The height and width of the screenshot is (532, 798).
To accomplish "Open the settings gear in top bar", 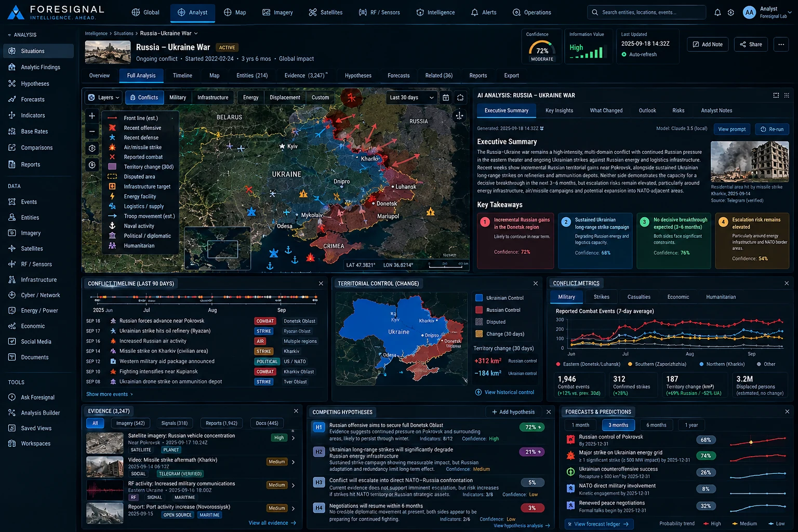I will coord(731,12).
